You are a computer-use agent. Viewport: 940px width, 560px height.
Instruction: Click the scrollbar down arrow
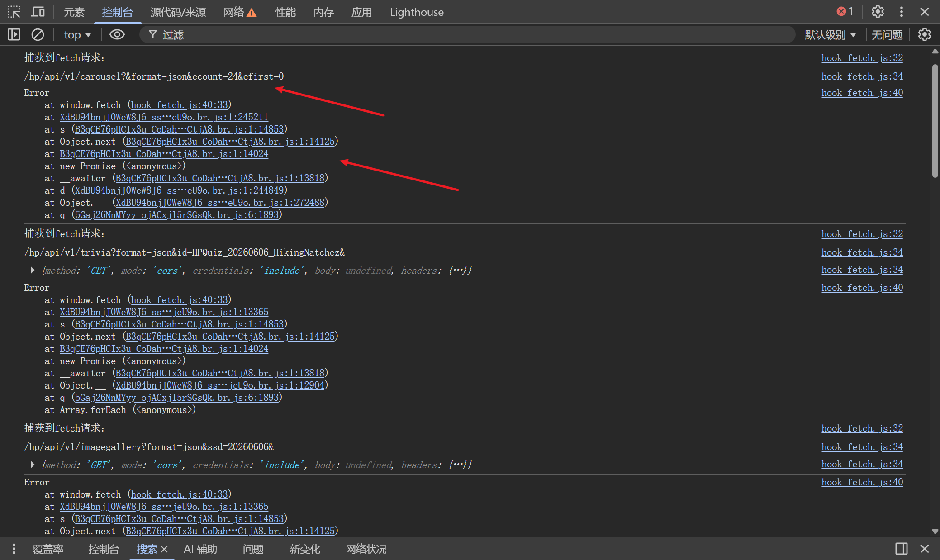[x=935, y=532]
